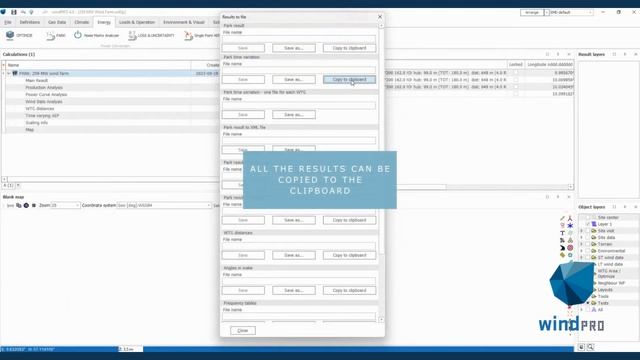Click the layer icon left of the magnifier
This screenshot has height=360, width=640.
click(x=582, y=347)
